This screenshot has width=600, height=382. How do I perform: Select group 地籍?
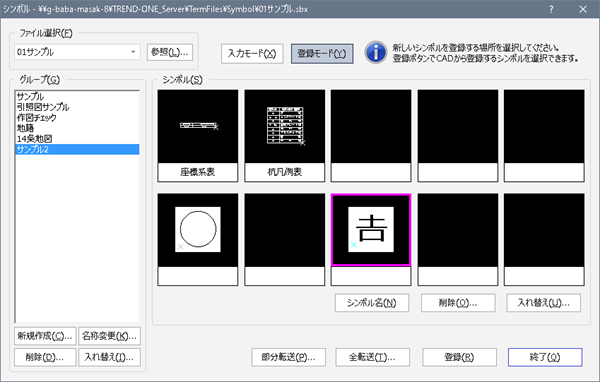tap(77, 128)
